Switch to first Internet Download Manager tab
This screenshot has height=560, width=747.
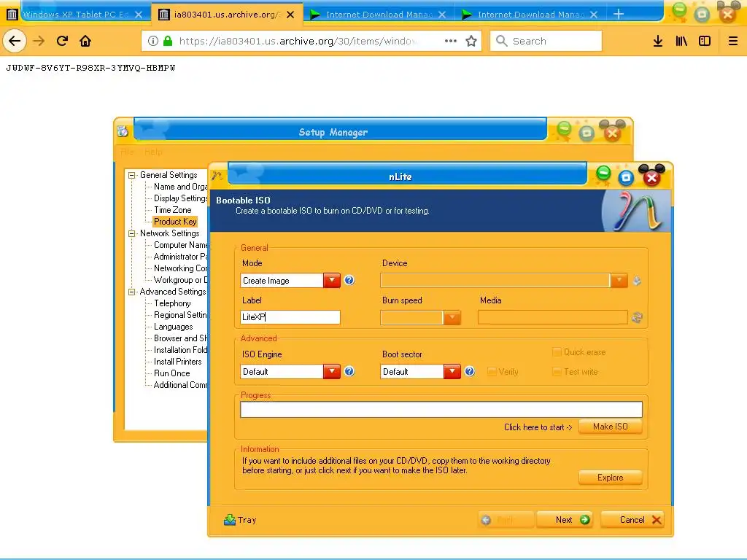(379, 15)
